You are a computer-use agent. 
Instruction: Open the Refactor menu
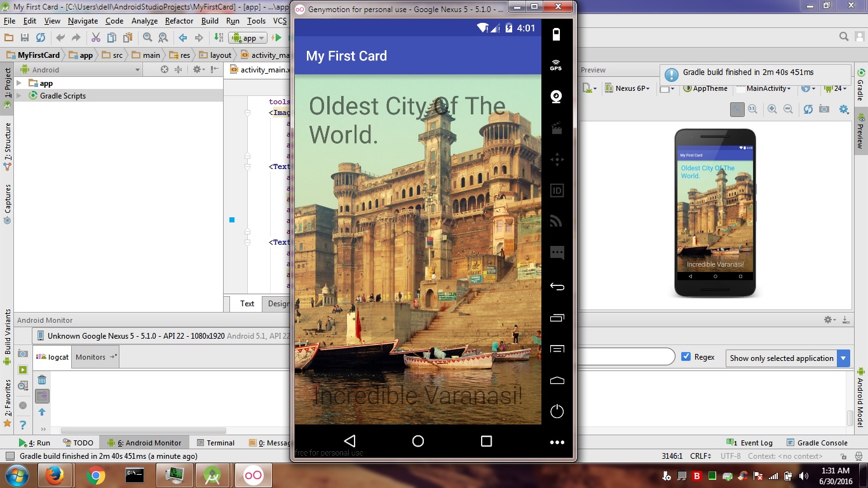pyautogui.click(x=179, y=21)
